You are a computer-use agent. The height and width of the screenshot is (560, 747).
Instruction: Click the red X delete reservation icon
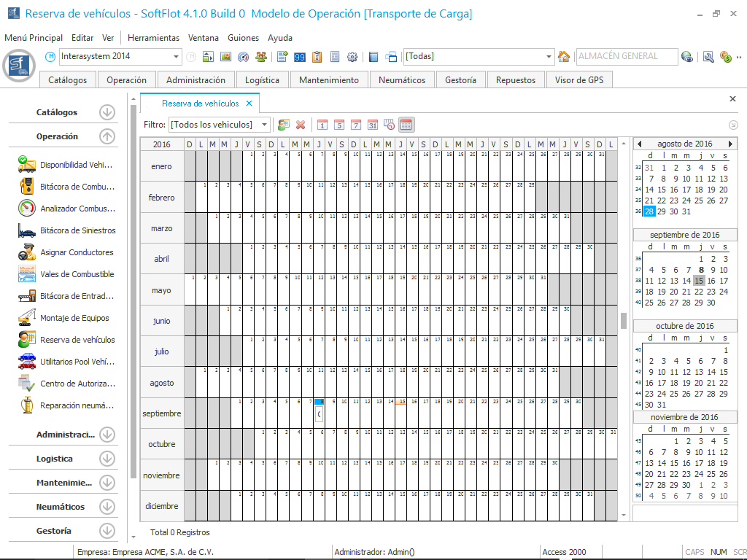pos(300,125)
